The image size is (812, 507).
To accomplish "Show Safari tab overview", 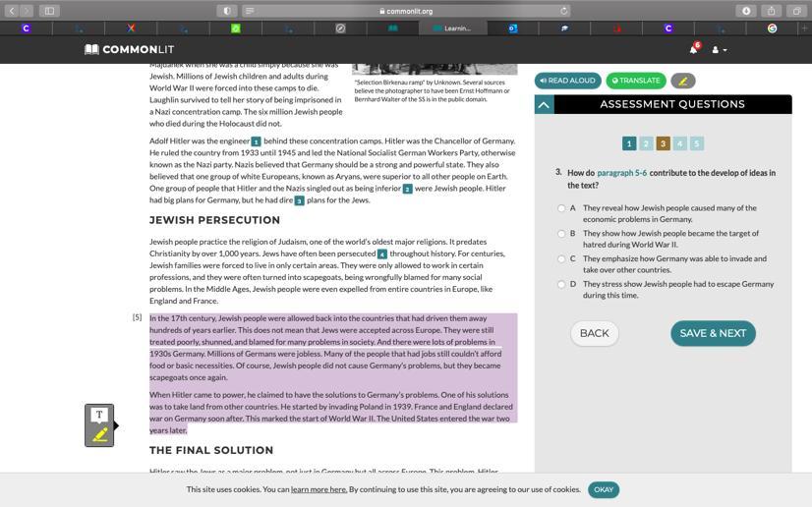I will tap(796, 11).
